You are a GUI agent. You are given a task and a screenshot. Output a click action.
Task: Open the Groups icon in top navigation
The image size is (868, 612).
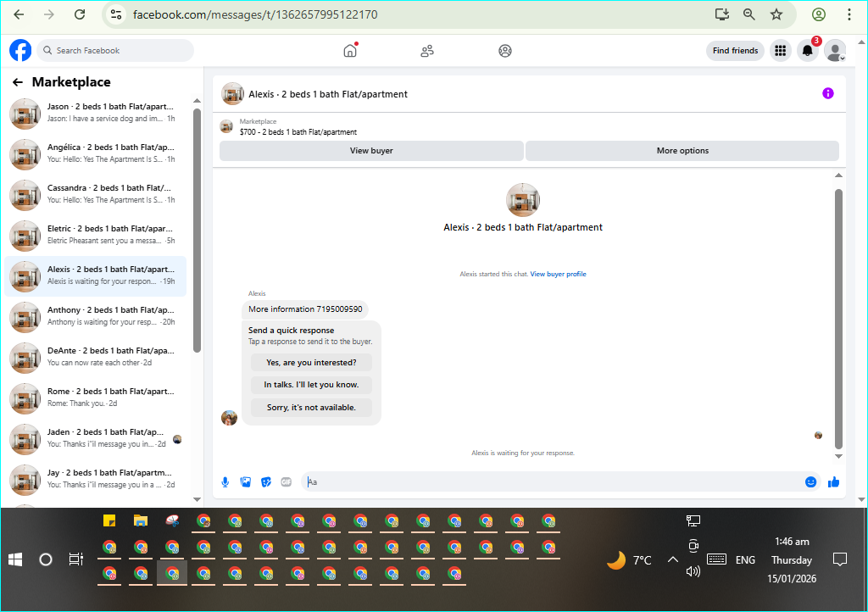(505, 51)
